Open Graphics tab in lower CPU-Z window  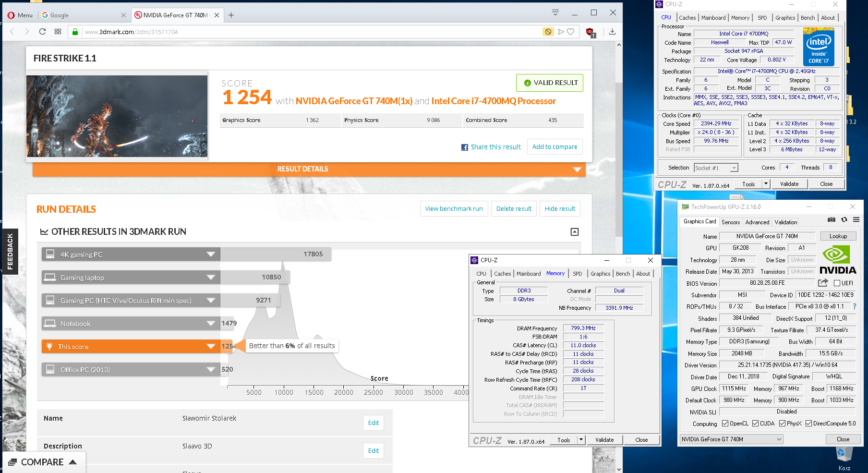(x=600, y=274)
